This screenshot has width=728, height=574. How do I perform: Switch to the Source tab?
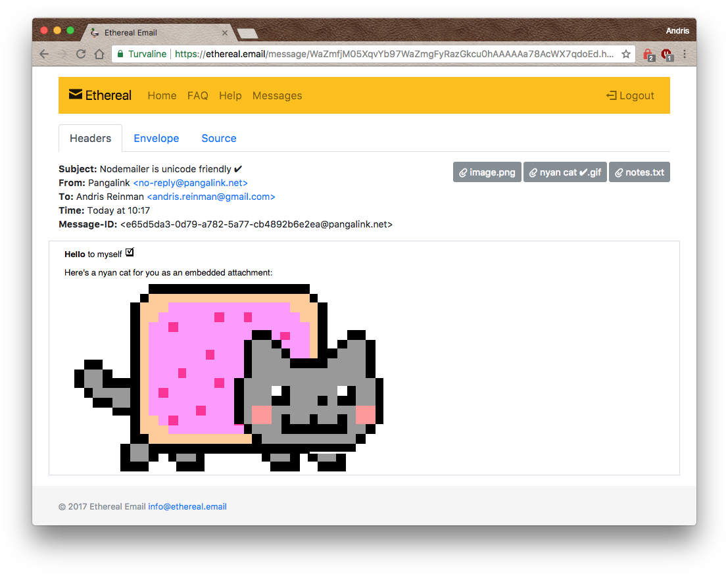click(x=218, y=138)
